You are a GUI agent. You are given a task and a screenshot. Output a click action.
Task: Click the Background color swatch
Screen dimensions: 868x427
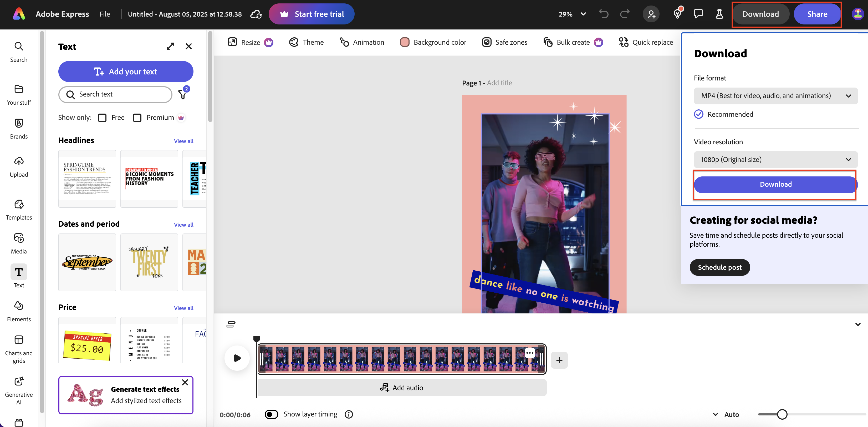404,42
